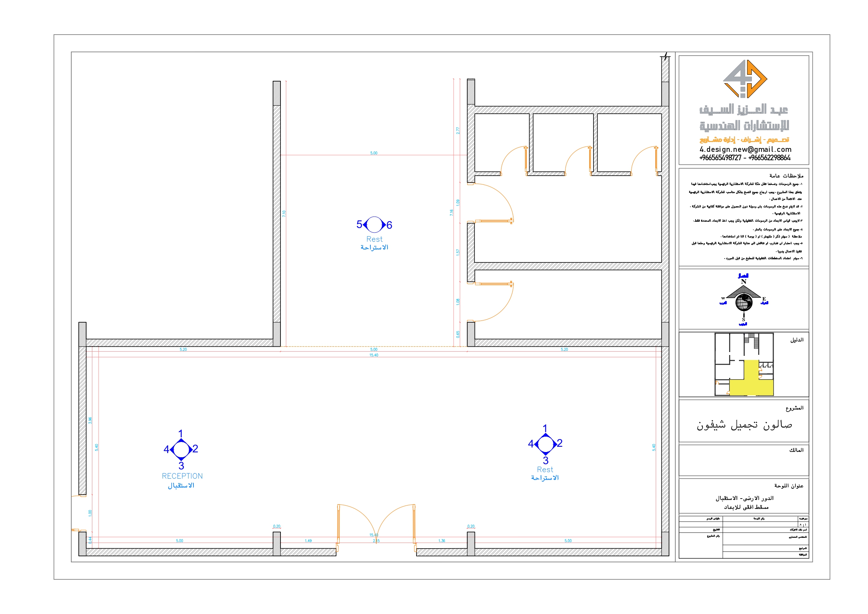Viewport: 868px width, 614px height.
Task: Select the dimension value 1.49
Action: pyautogui.click(x=308, y=541)
